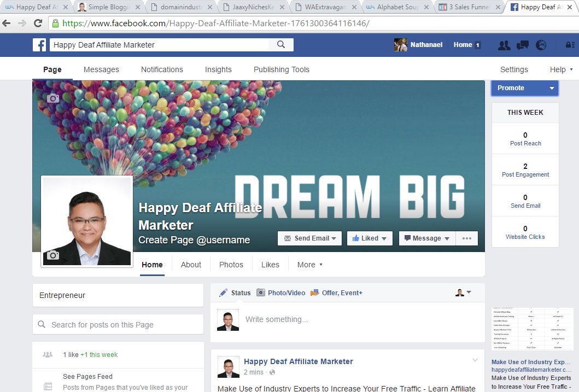Click Create Page @username link
The image size is (579, 392).
(x=194, y=240)
